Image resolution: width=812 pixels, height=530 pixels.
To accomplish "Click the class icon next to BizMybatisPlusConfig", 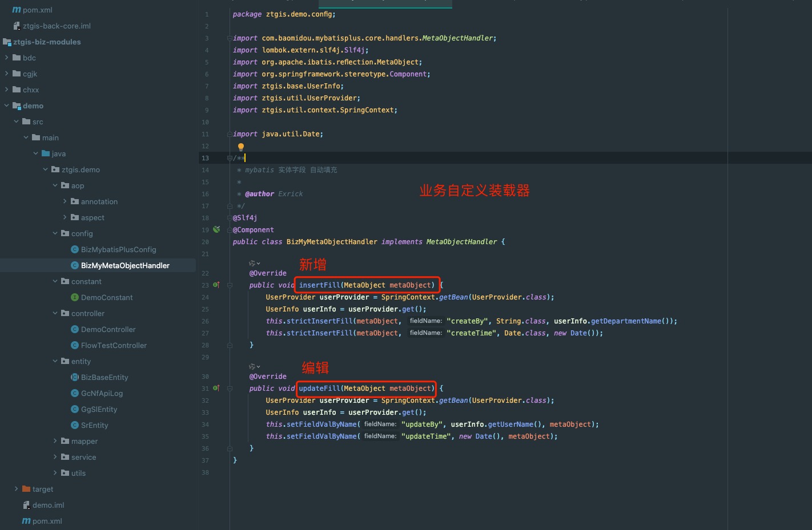I will pyautogui.click(x=75, y=249).
